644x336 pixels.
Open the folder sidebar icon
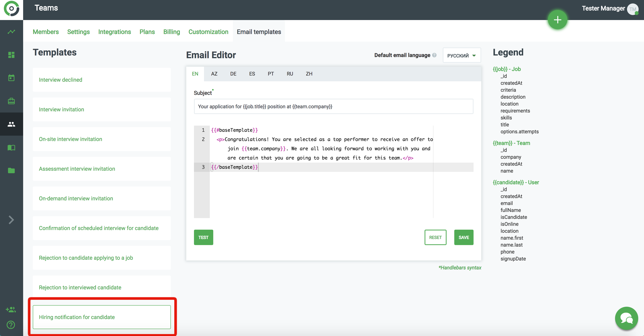11,171
